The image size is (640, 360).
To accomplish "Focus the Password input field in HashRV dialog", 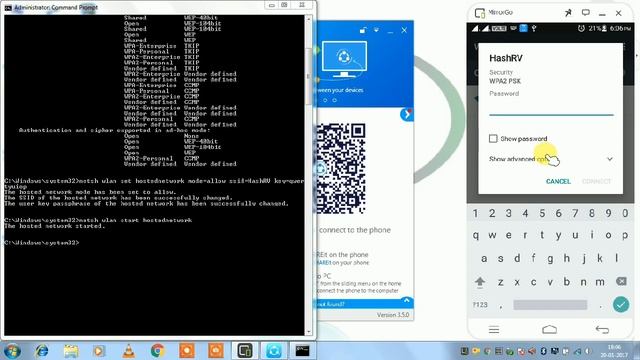I will pyautogui.click(x=551, y=108).
